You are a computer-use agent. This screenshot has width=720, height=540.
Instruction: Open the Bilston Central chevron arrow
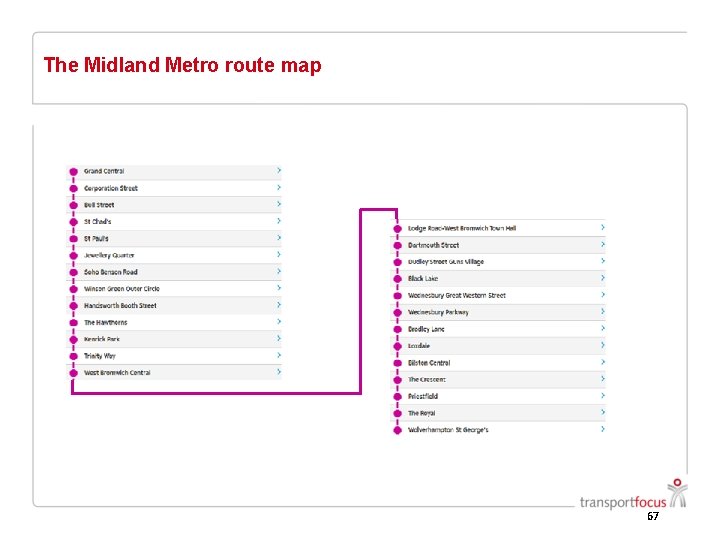603,362
